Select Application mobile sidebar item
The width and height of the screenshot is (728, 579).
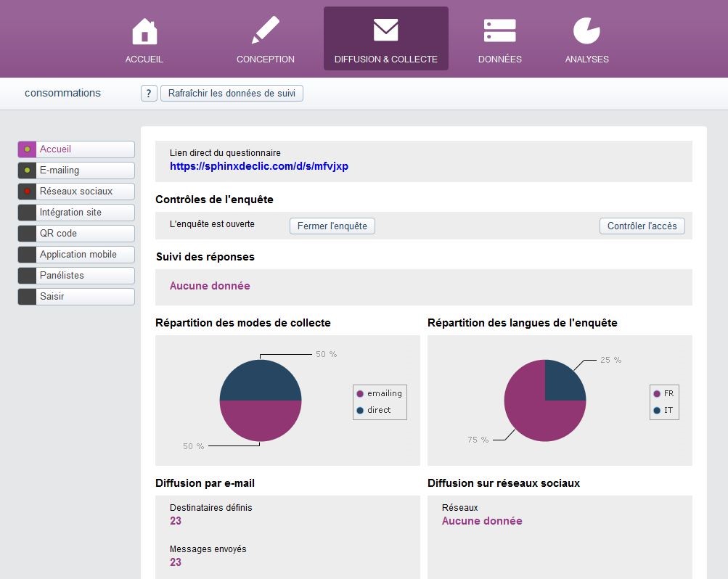[x=76, y=254]
